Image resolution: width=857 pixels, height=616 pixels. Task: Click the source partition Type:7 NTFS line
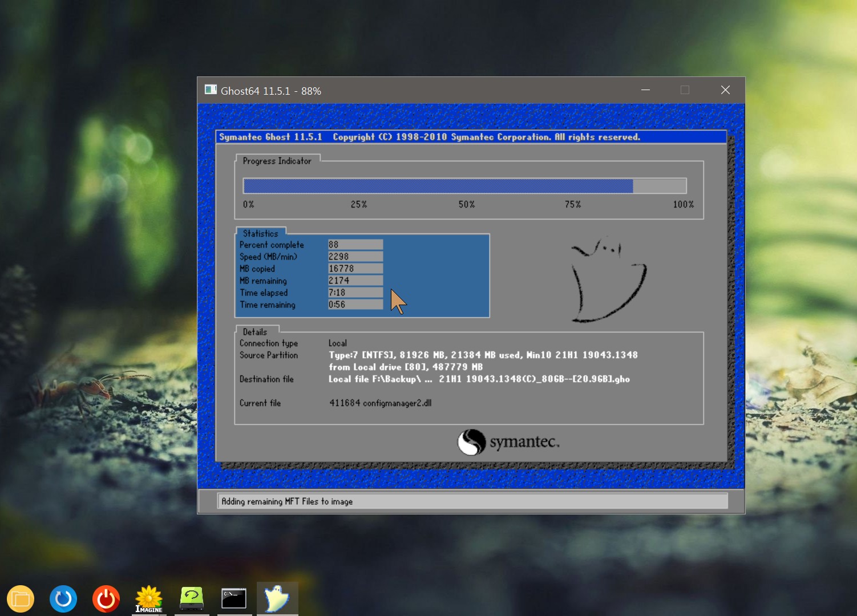tap(483, 355)
